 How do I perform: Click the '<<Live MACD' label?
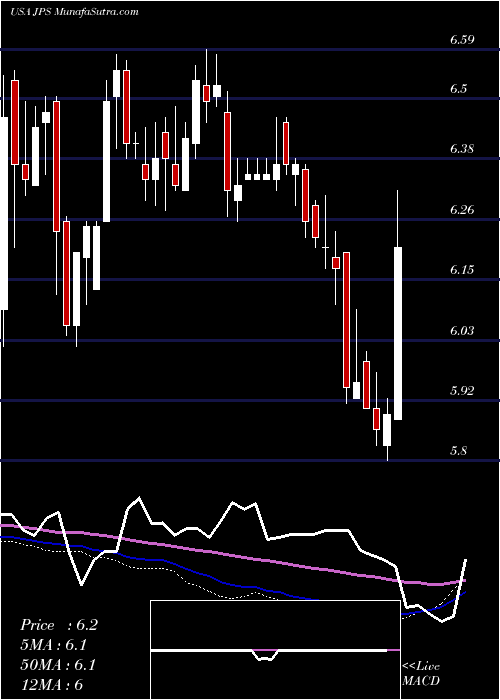pos(421,673)
